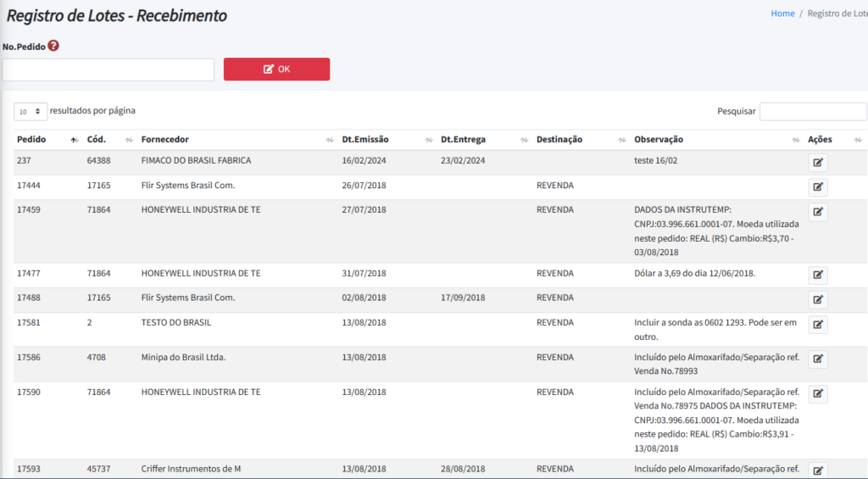Focus the No.Pedido input field
The width and height of the screenshot is (868, 479).
click(x=108, y=70)
